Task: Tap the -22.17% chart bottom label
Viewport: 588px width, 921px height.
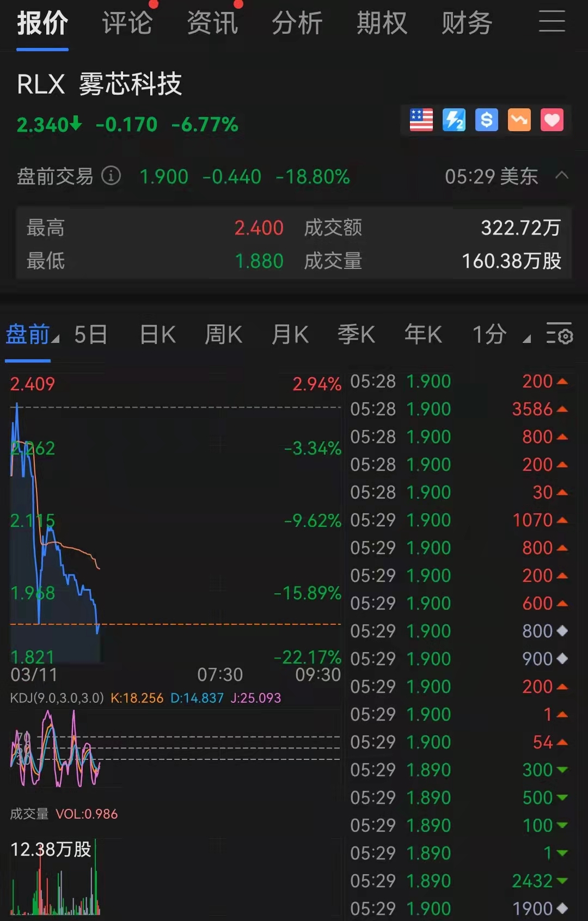Action: coord(307,657)
